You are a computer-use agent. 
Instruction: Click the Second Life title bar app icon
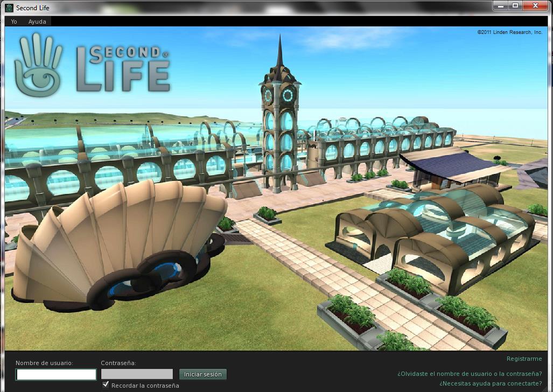point(9,8)
